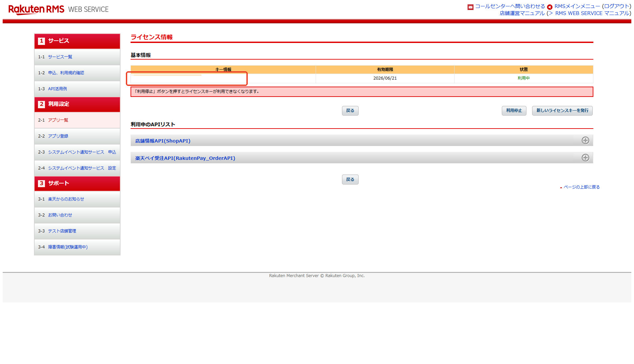634x364 pixels.
Task: Click 楽天ペイ受注API(RakutenPay_OrderAPI) title
Action: [185, 158]
